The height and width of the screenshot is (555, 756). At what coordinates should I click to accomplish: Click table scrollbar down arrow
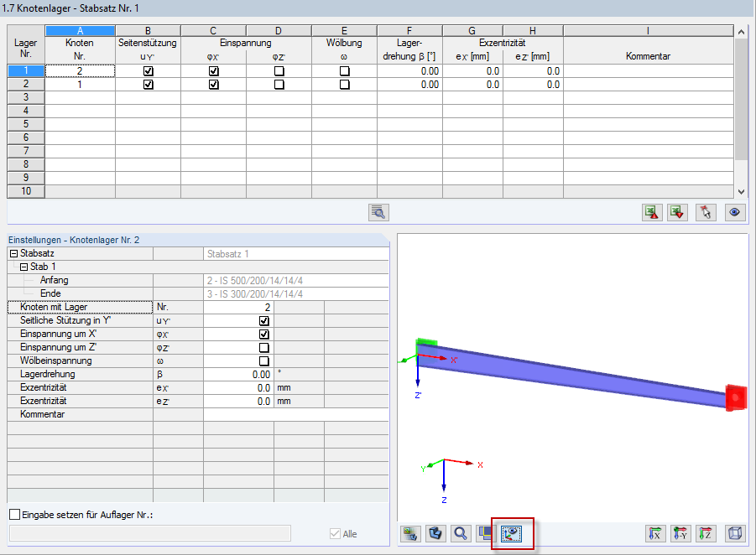(x=741, y=192)
